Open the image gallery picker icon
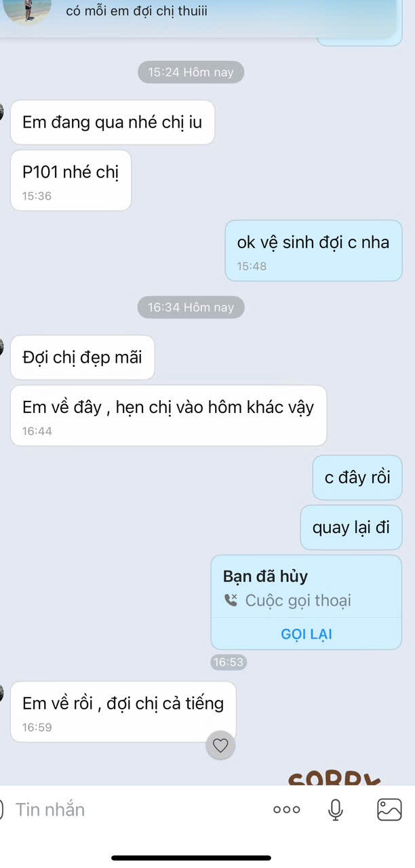415x868 pixels. pyautogui.click(x=390, y=810)
